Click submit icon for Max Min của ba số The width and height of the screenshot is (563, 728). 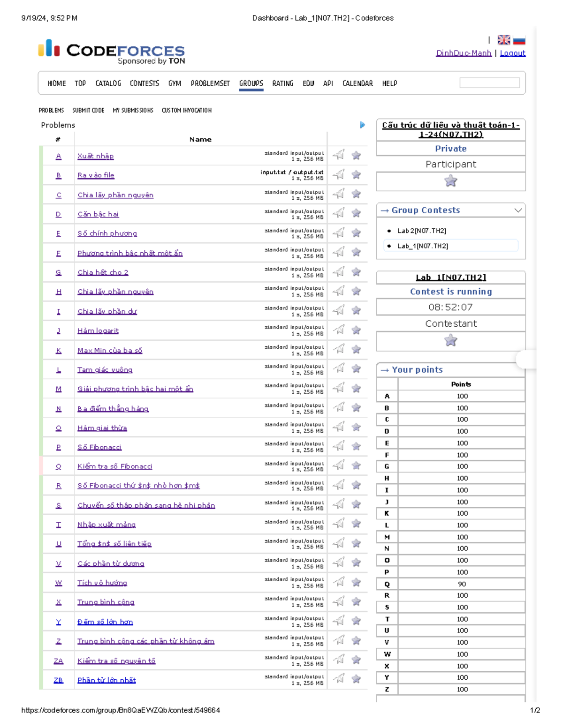click(x=338, y=349)
